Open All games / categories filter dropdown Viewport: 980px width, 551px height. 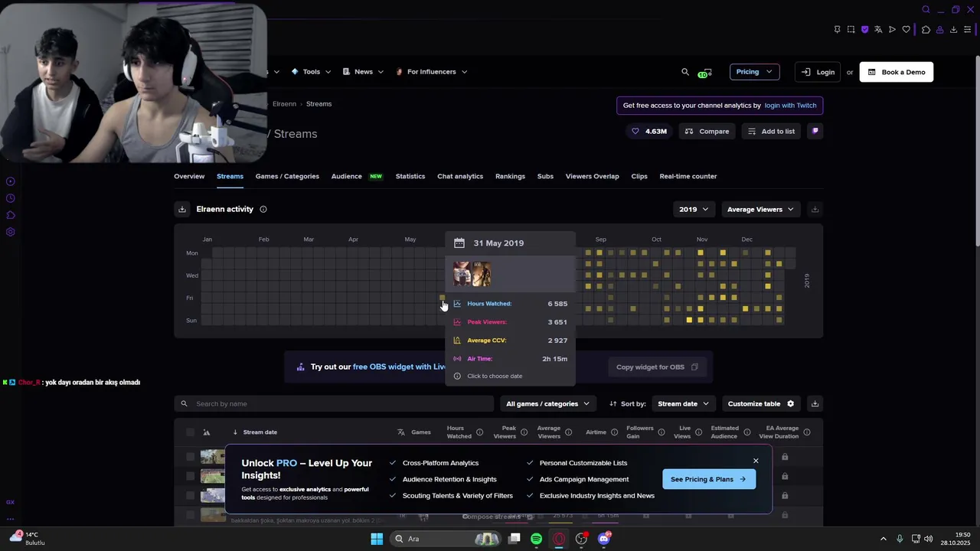click(x=547, y=403)
